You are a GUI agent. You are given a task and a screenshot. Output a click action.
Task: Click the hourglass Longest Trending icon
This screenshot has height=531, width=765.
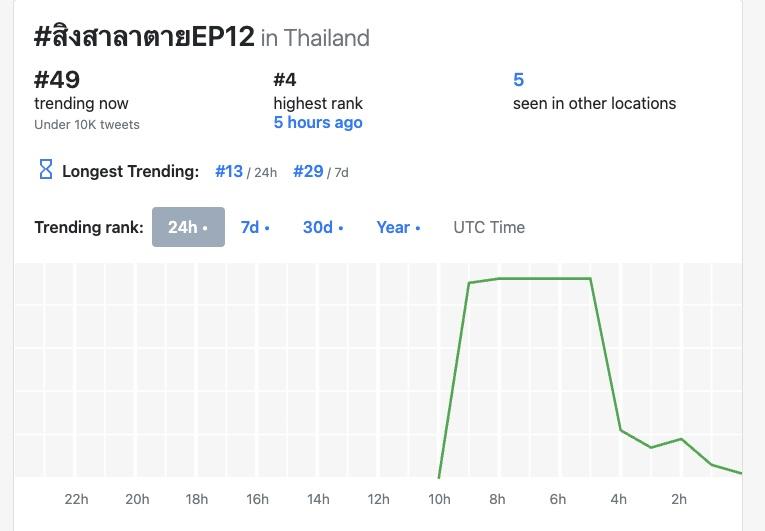45,170
